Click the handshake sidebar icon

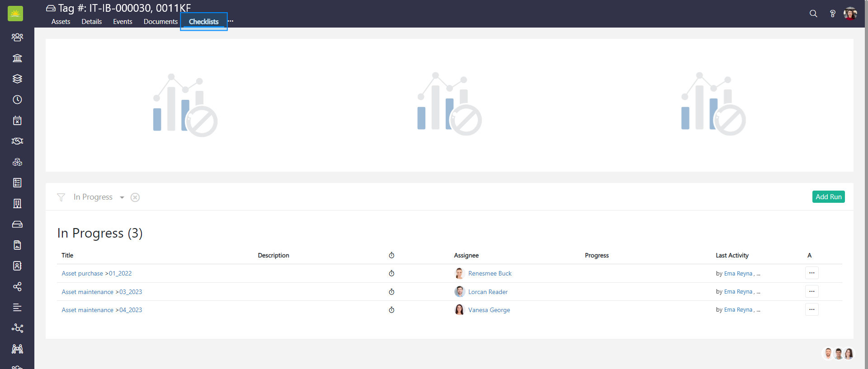[x=17, y=141]
